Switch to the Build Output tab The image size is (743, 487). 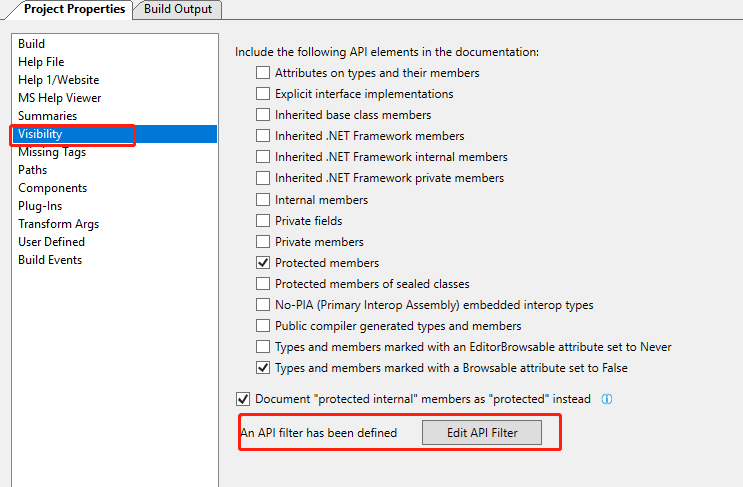[178, 9]
